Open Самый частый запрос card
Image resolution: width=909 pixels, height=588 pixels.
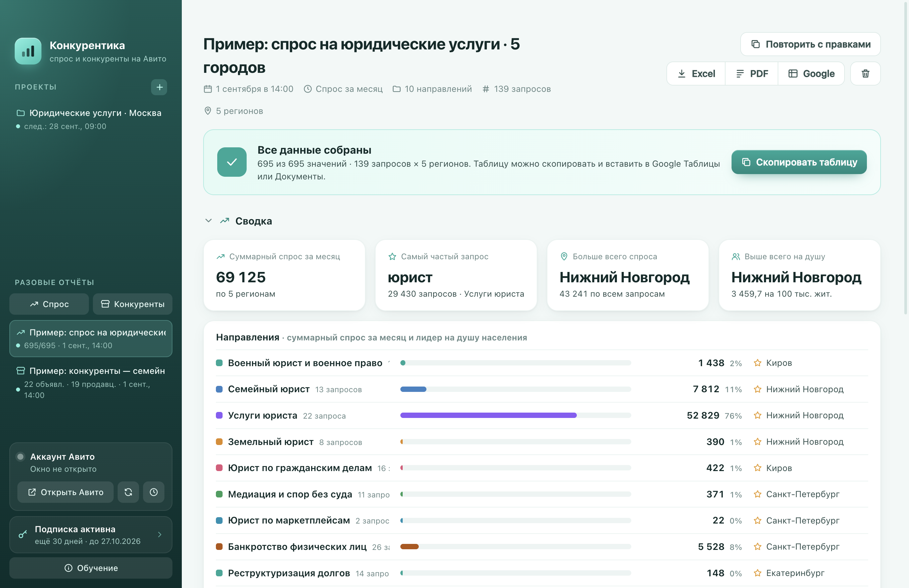tap(456, 275)
